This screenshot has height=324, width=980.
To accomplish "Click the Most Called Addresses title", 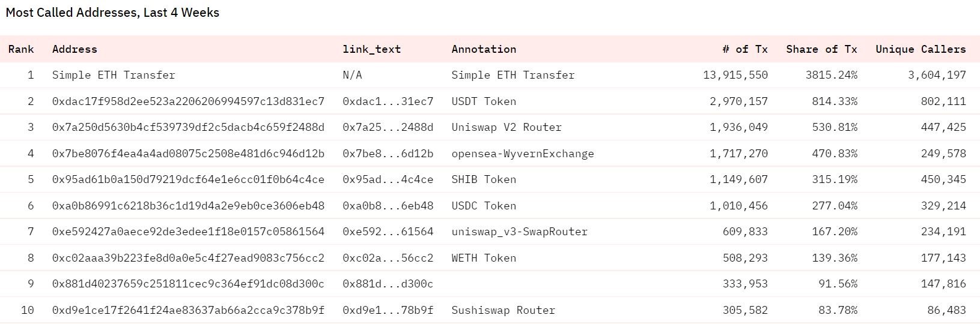I will click(112, 13).
